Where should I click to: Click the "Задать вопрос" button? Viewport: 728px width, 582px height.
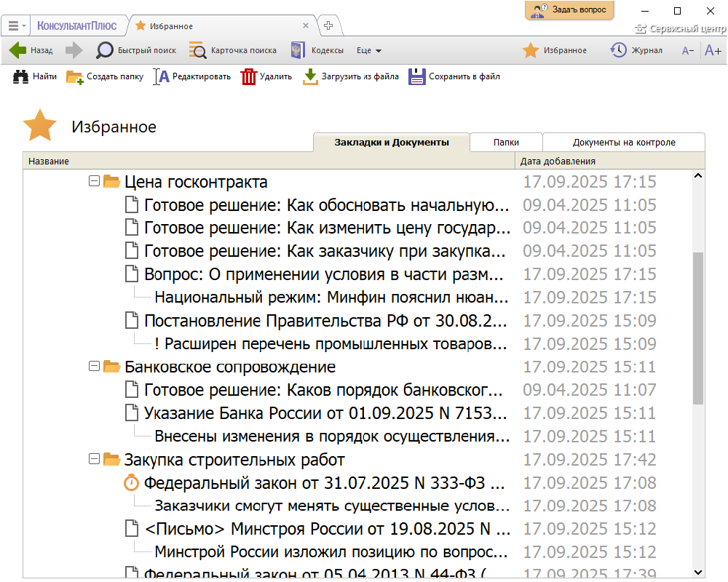pyautogui.click(x=570, y=10)
